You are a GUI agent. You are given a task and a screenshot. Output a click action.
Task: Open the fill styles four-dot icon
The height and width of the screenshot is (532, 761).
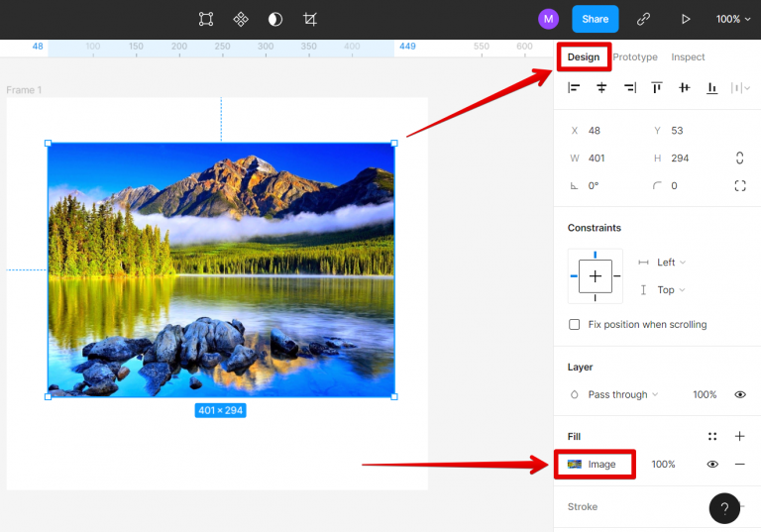(x=711, y=436)
